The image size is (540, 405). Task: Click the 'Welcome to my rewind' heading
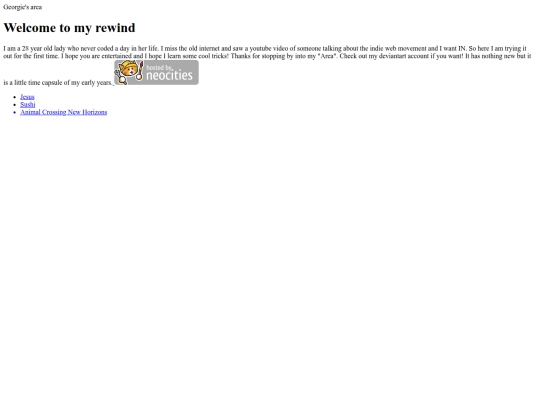click(69, 28)
